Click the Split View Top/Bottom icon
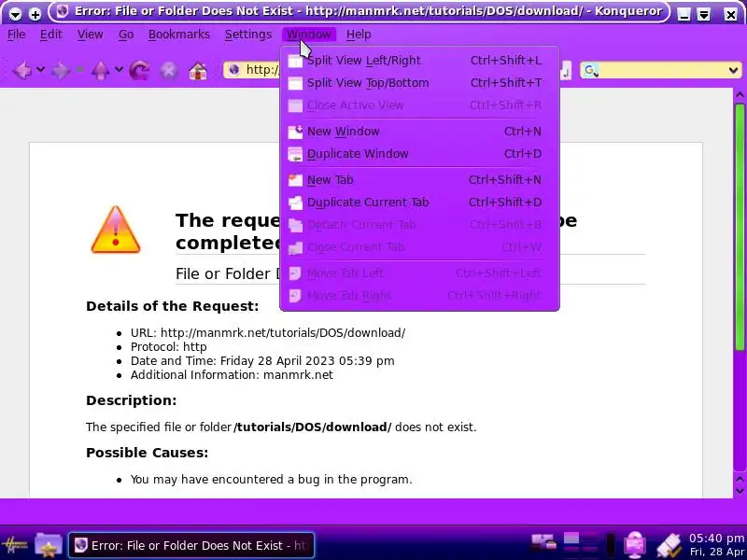 click(x=295, y=83)
